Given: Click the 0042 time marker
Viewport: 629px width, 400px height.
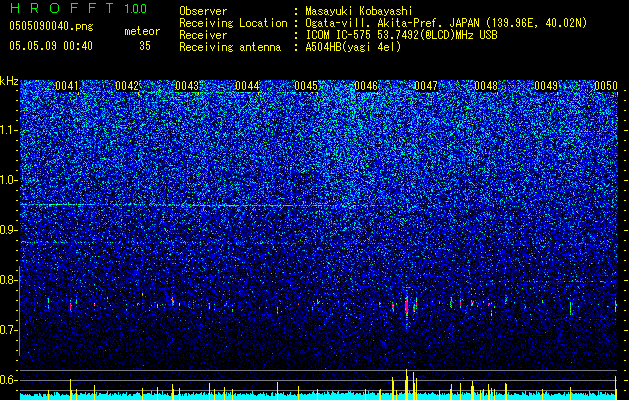Looking at the screenshot, I should click(127, 86).
